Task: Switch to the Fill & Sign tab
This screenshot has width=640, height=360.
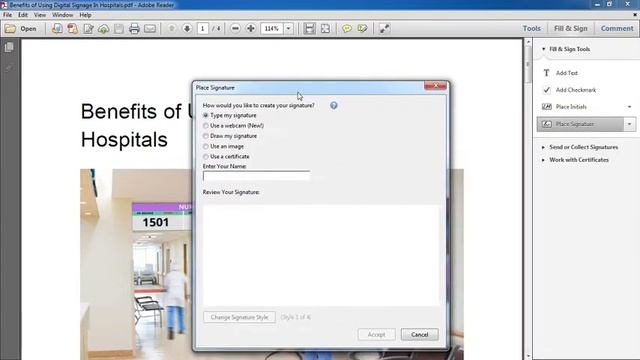Action: [571, 29]
